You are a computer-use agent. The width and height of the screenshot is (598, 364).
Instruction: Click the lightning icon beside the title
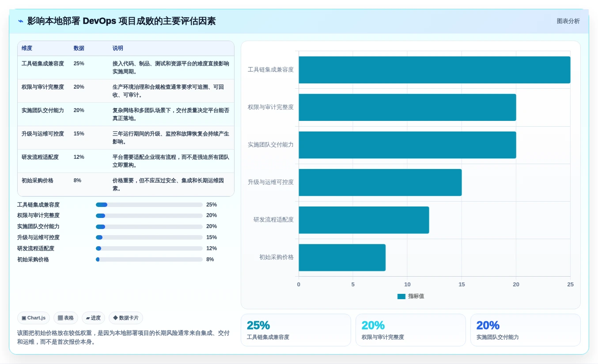21,21
